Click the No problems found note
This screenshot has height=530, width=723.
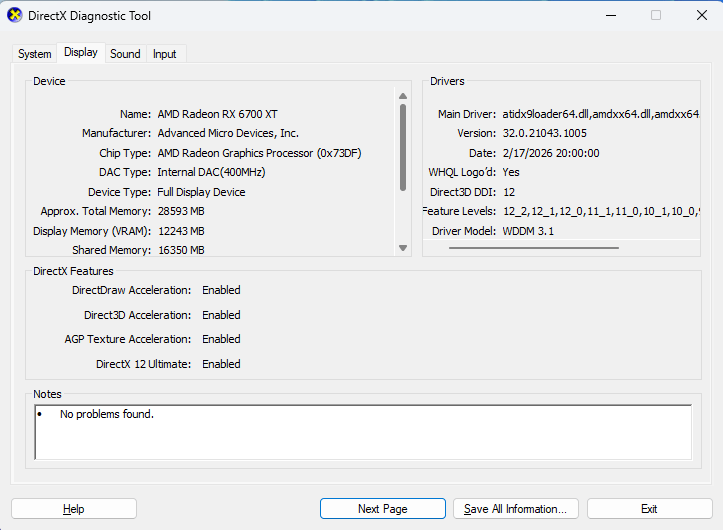click(107, 414)
